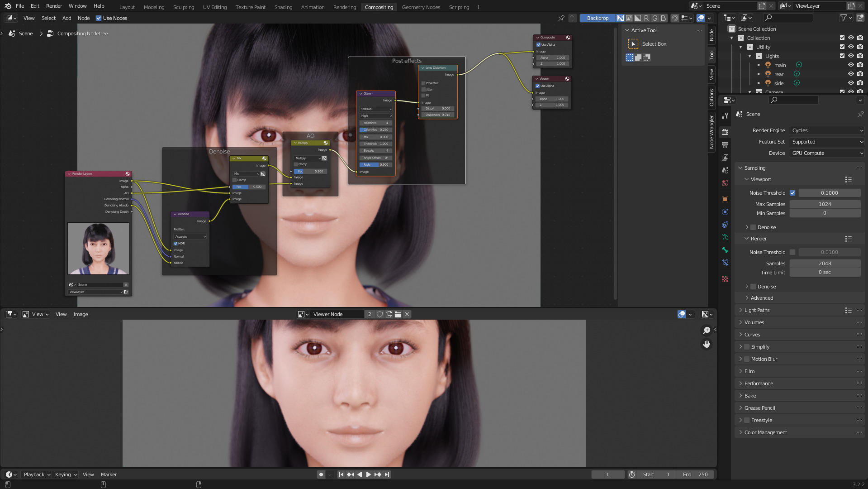Click the New Collection icon in outliner

860,18
